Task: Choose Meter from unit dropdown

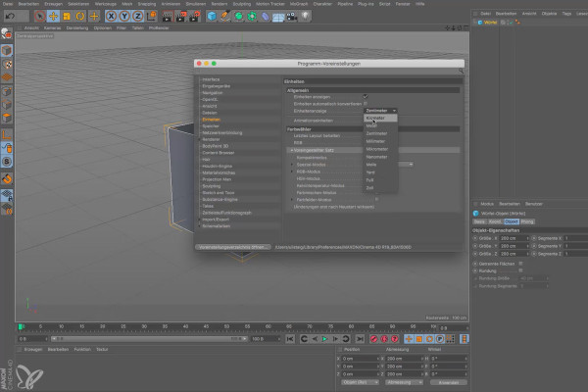Action: pyautogui.click(x=380, y=125)
